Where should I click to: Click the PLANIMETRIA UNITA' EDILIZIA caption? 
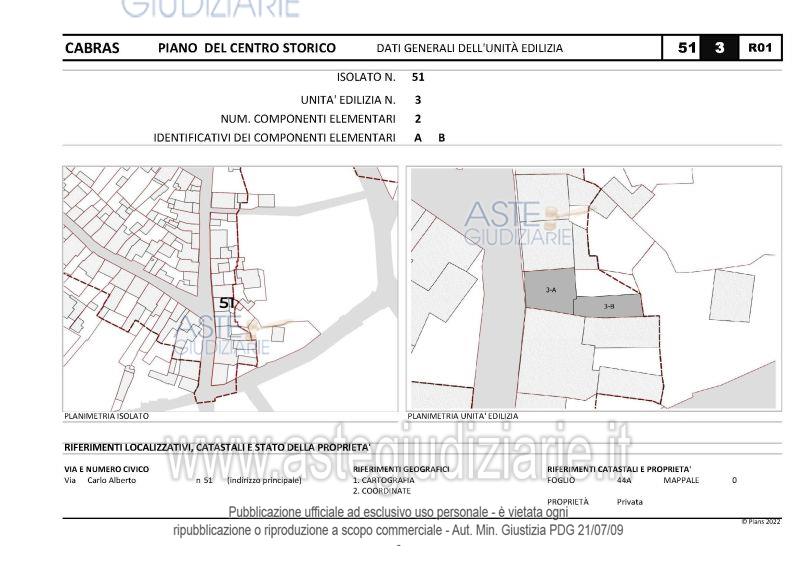point(463,416)
